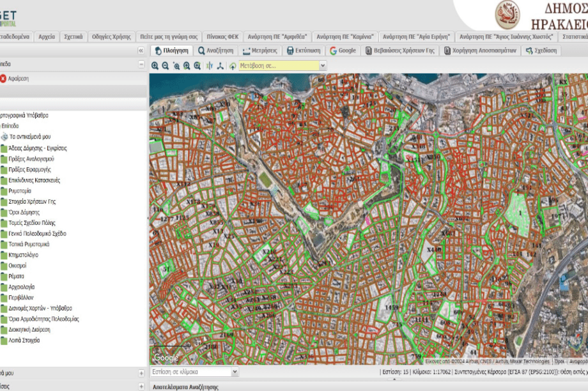Click Πείτε μας τη γνώμη σας button
Viewport: 588px width, 391px height.
click(x=169, y=36)
